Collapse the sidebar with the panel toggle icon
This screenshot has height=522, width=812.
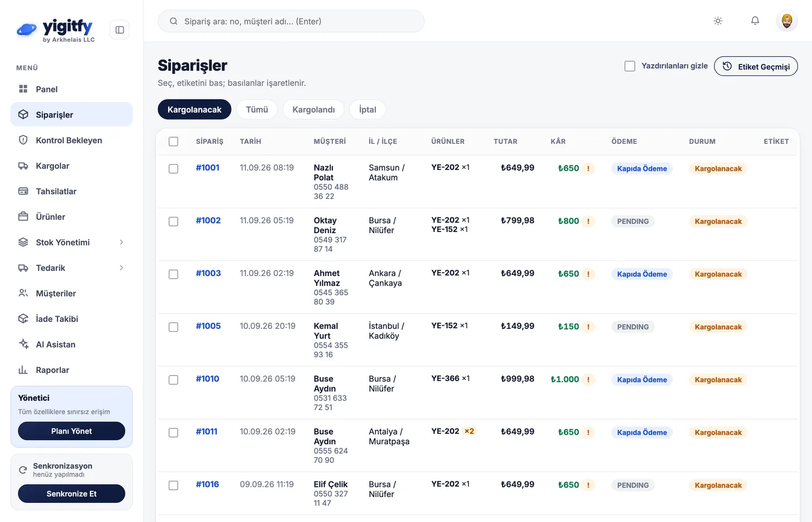[119, 30]
